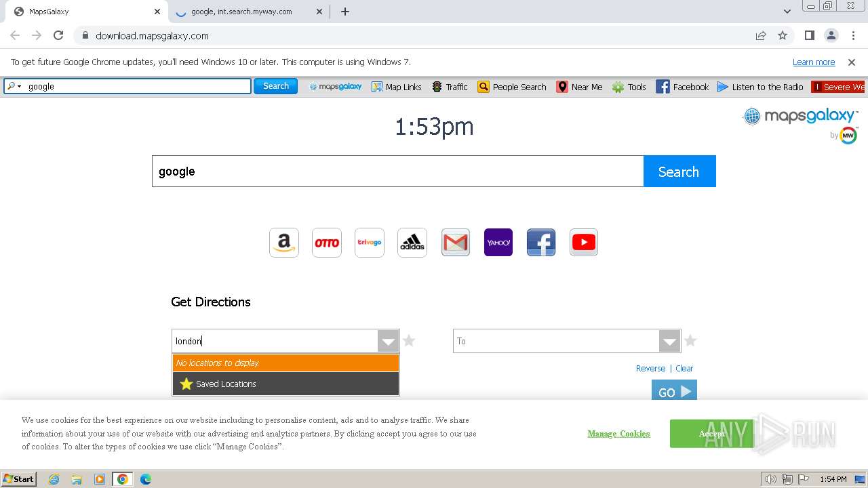
Task: Open a new browser tab
Action: pos(345,12)
